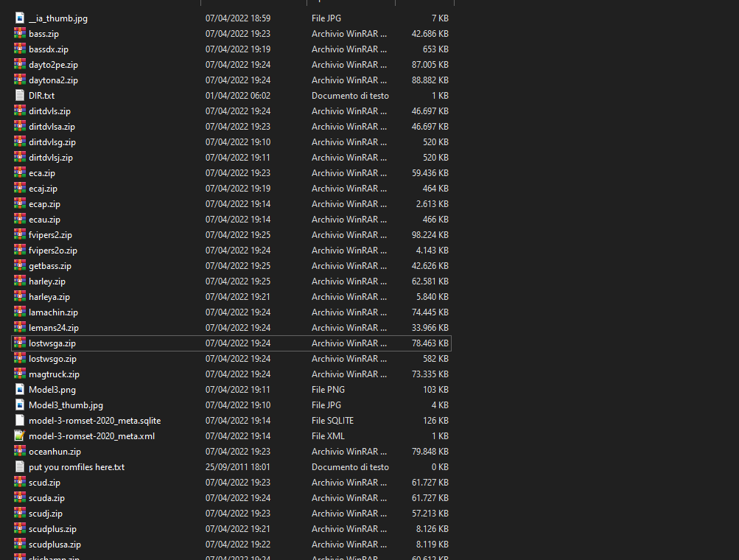The height and width of the screenshot is (560, 739).
Task: Click the JPG icon for __ia_thumb.jpg
Action: (x=20, y=18)
